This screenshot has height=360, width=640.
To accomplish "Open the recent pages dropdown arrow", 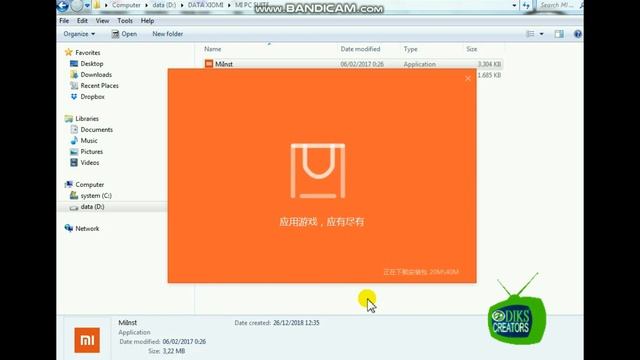I will pos(87,6).
